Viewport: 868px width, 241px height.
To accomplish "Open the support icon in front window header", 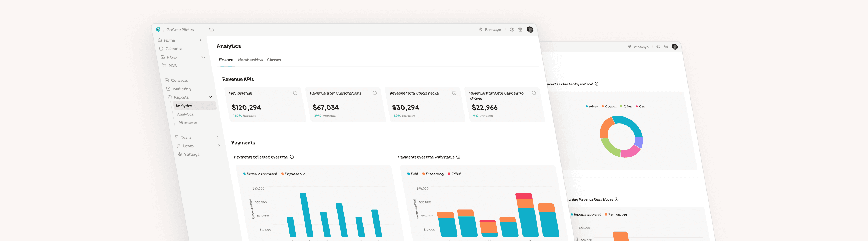I will tap(512, 30).
